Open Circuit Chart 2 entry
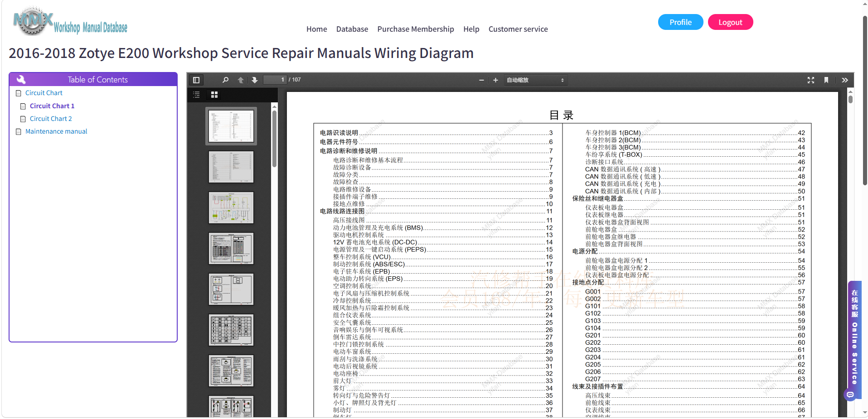The image size is (868, 419). [x=51, y=119]
